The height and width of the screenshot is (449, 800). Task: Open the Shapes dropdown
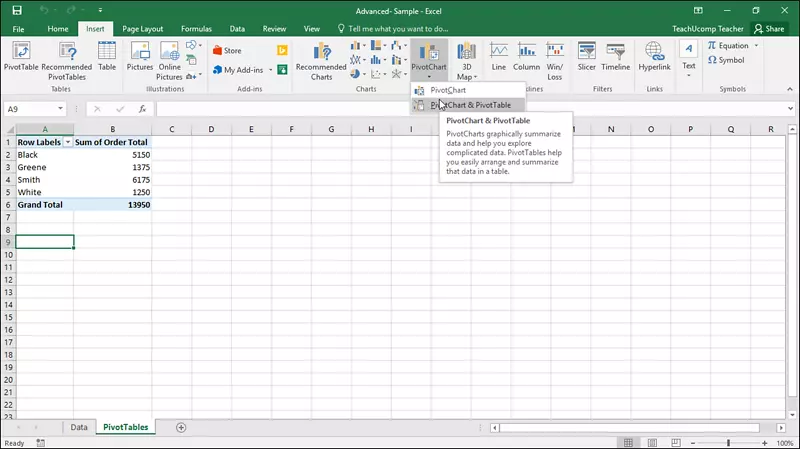[193, 45]
